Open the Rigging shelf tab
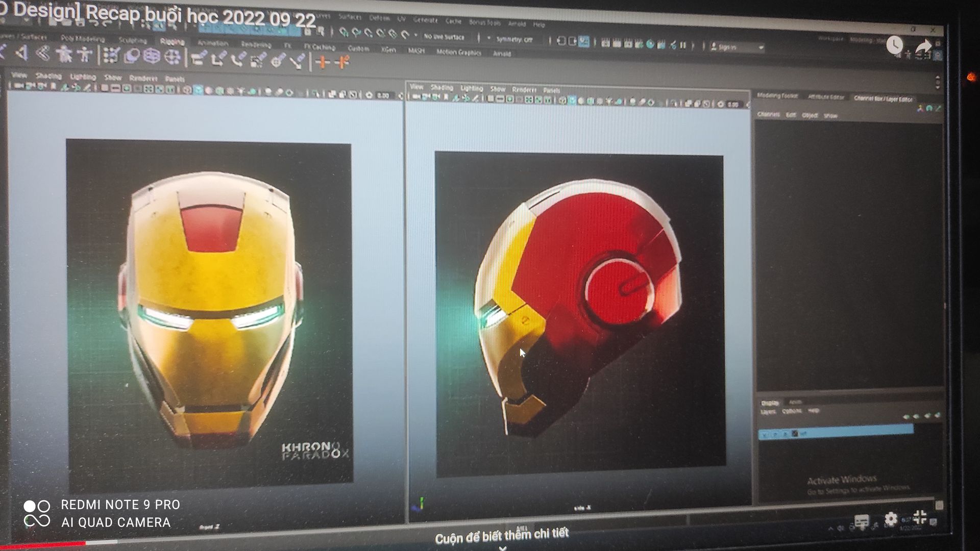Viewport: 980px width, 551px height. coord(171,41)
